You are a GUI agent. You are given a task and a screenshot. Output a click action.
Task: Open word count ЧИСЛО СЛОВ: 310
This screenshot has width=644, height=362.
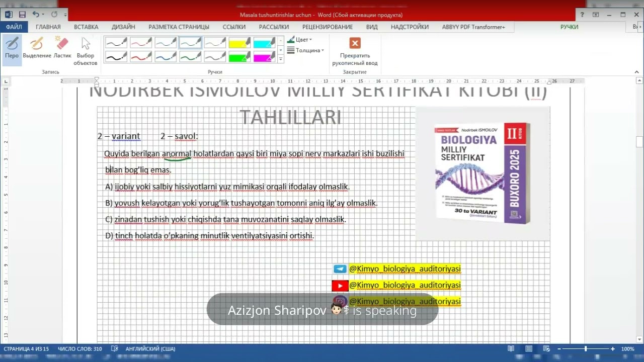(x=79, y=349)
